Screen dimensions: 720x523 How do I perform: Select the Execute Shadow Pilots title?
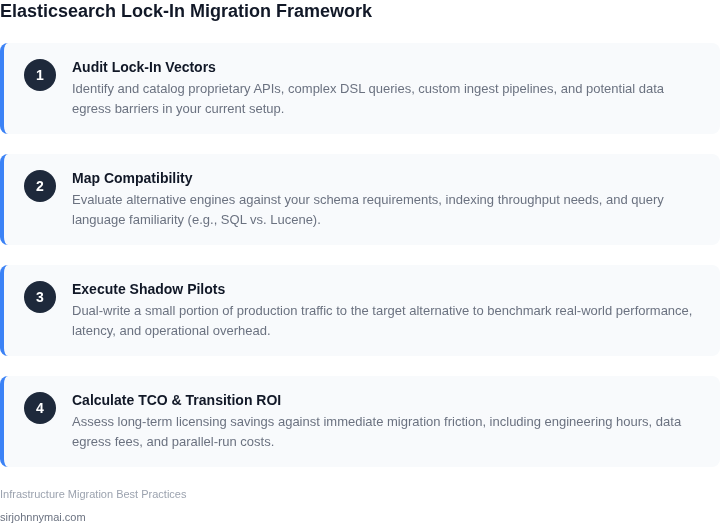click(x=148, y=289)
